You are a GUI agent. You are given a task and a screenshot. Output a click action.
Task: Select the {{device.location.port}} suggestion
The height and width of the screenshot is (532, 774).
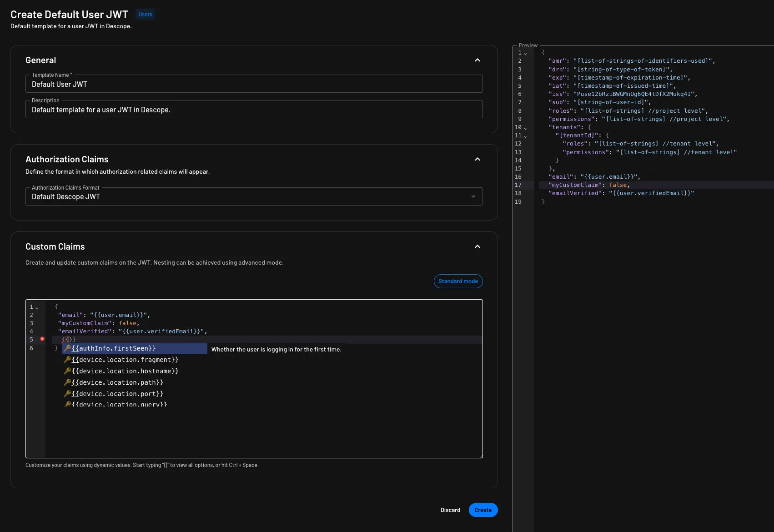[135, 394]
